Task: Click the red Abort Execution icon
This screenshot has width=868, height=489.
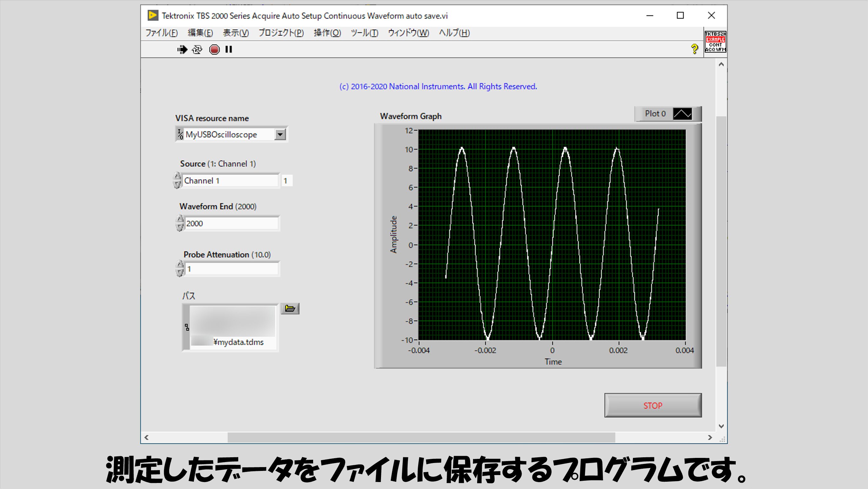Action: click(214, 50)
